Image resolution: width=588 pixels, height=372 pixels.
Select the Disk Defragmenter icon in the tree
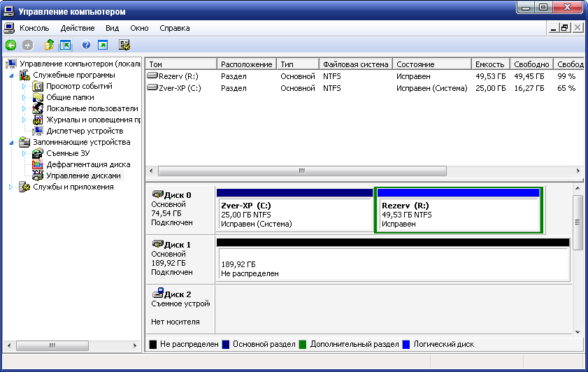point(38,164)
